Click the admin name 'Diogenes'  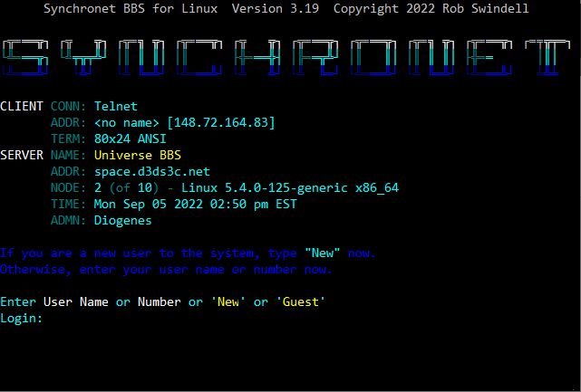(123, 221)
